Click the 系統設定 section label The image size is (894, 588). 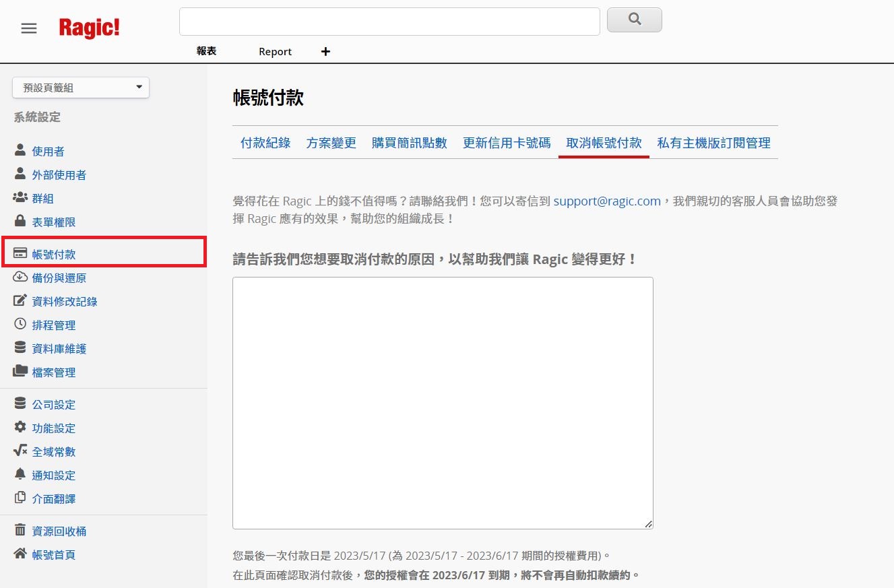click(x=37, y=117)
